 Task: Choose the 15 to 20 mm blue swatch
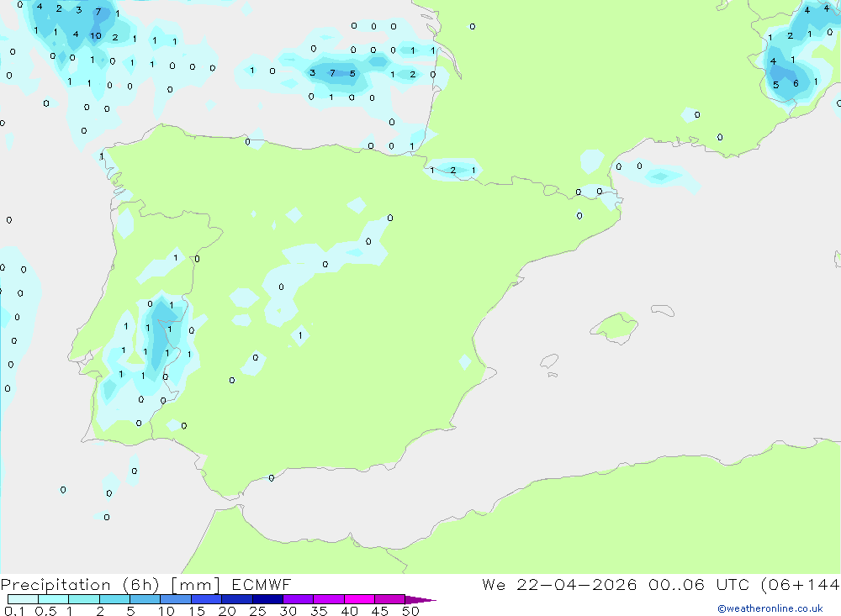tap(206, 599)
